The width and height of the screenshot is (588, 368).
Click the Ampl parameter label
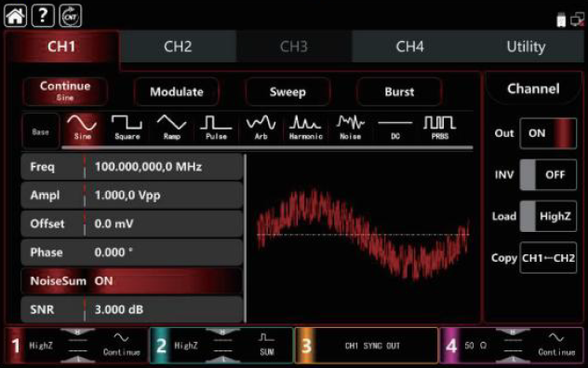pyautogui.click(x=45, y=196)
